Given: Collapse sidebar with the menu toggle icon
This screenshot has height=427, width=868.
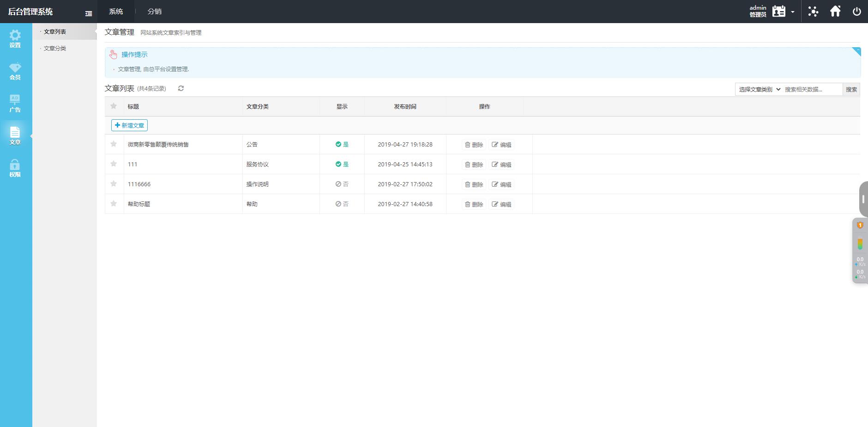Looking at the screenshot, I should click(89, 14).
